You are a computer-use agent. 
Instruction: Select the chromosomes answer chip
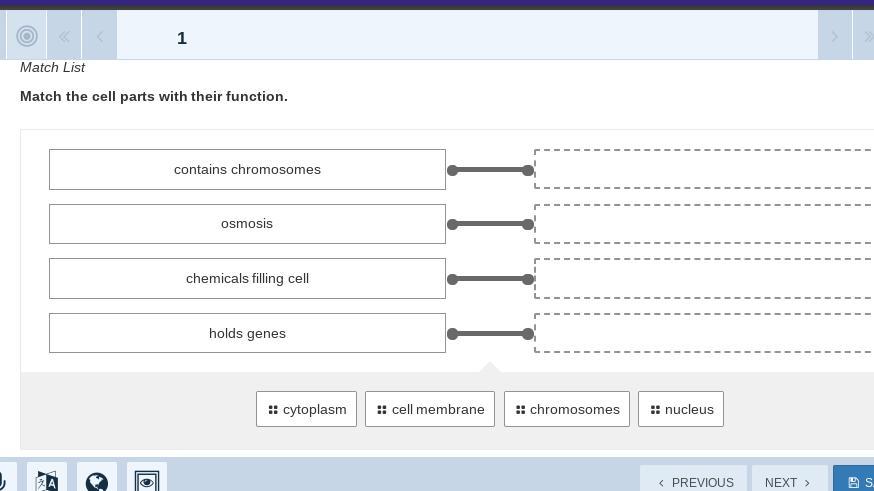click(x=567, y=409)
